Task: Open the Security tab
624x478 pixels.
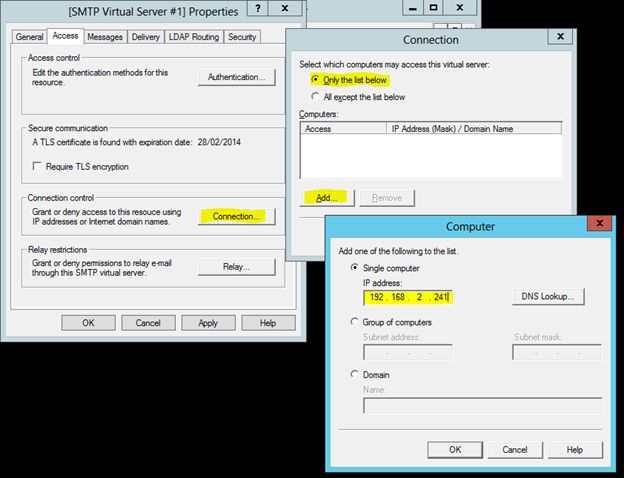Action: click(x=242, y=37)
